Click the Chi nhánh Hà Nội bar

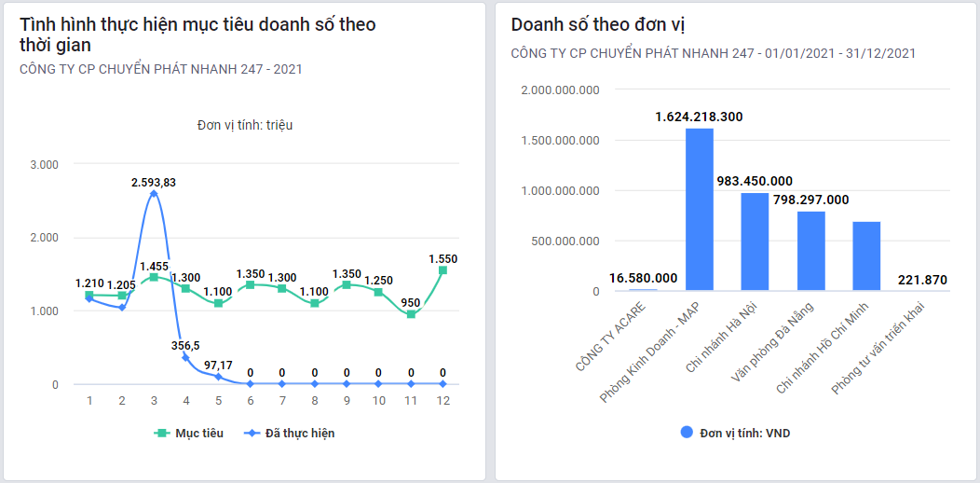coord(755,242)
